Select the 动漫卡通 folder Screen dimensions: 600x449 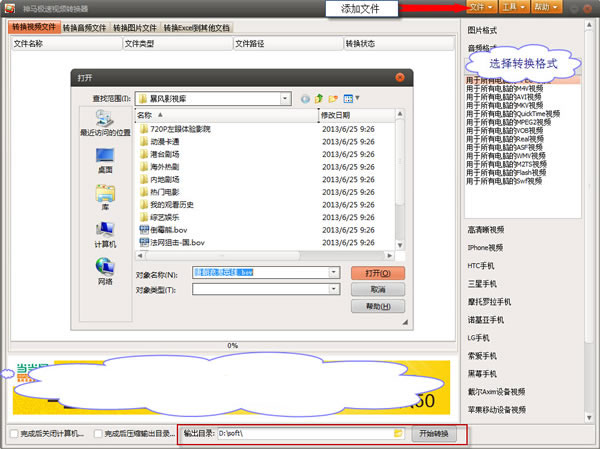click(x=159, y=142)
